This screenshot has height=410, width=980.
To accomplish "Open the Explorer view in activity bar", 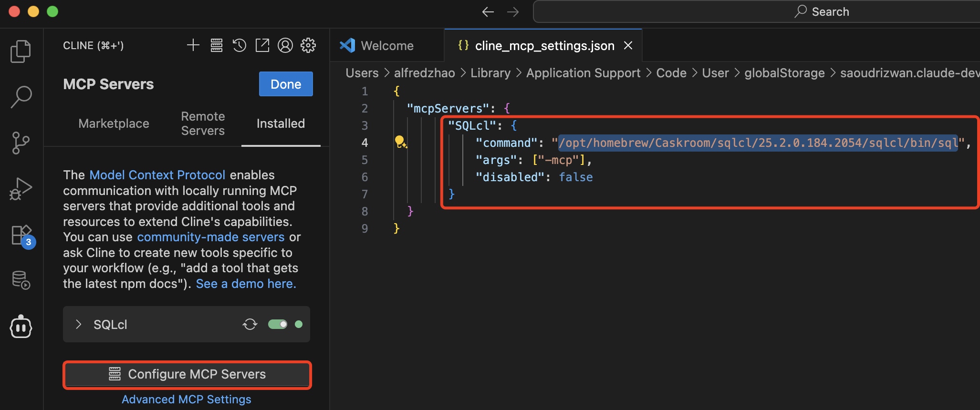I will pyautogui.click(x=21, y=51).
